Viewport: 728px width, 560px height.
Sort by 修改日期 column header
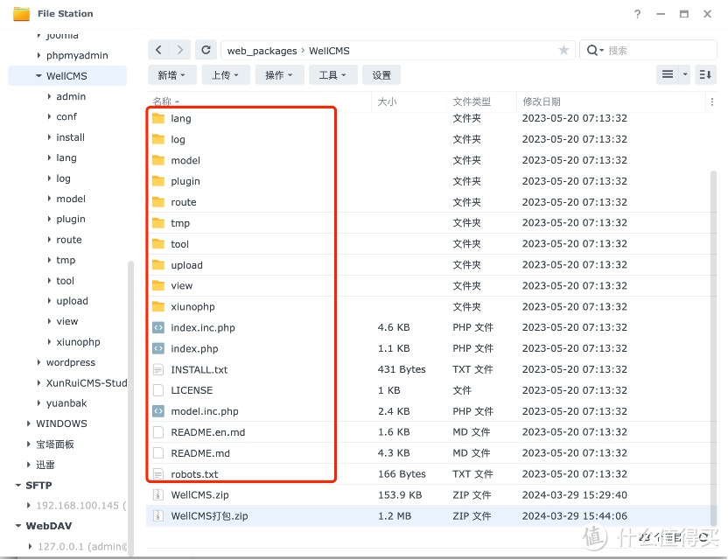(542, 101)
